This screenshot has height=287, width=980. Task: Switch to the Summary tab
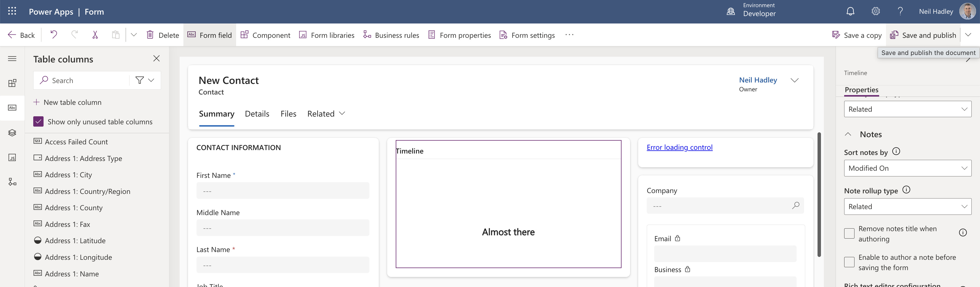click(x=216, y=114)
